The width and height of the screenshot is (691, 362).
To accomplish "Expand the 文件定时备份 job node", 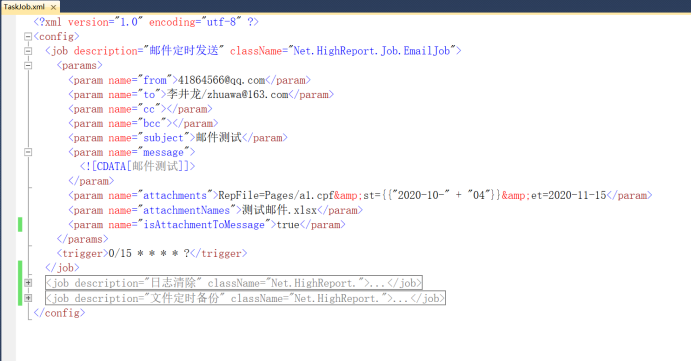I will click(x=28, y=298).
